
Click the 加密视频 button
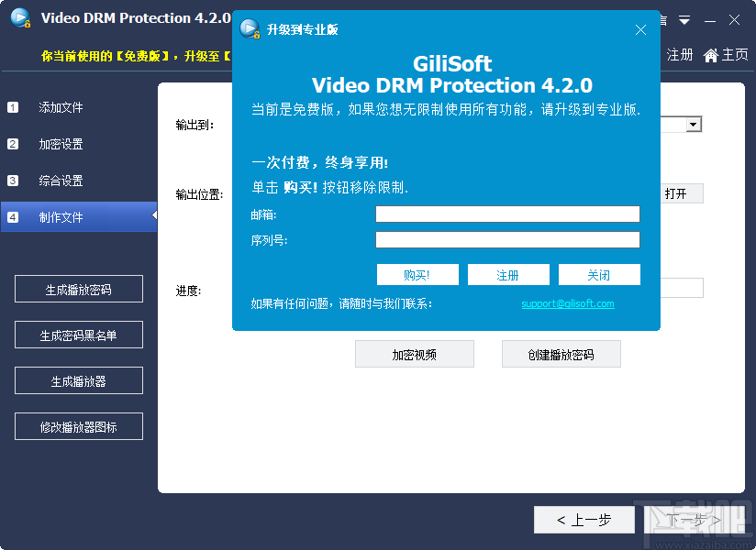(x=414, y=354)
